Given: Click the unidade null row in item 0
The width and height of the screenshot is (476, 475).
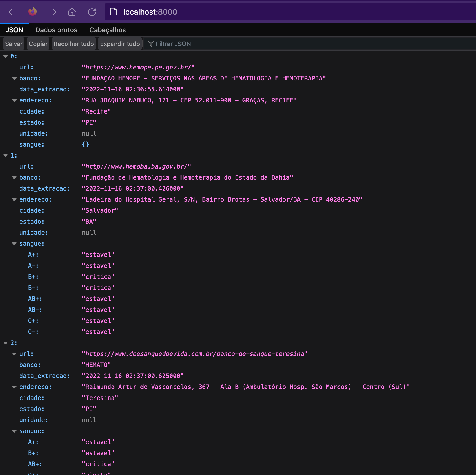Looking at the screenshot, I should (238, 133).
